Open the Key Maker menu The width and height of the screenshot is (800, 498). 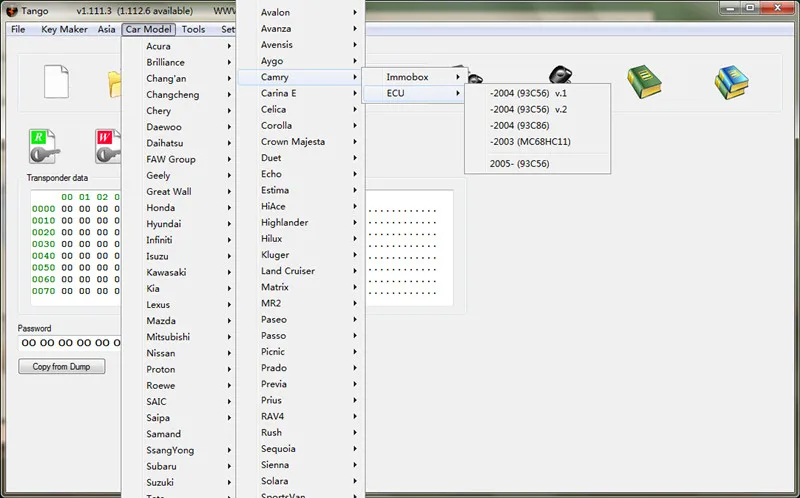(x=64, y=30)
